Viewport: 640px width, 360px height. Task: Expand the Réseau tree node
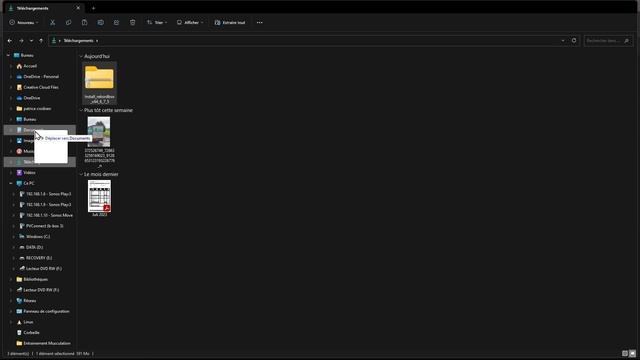11,301
